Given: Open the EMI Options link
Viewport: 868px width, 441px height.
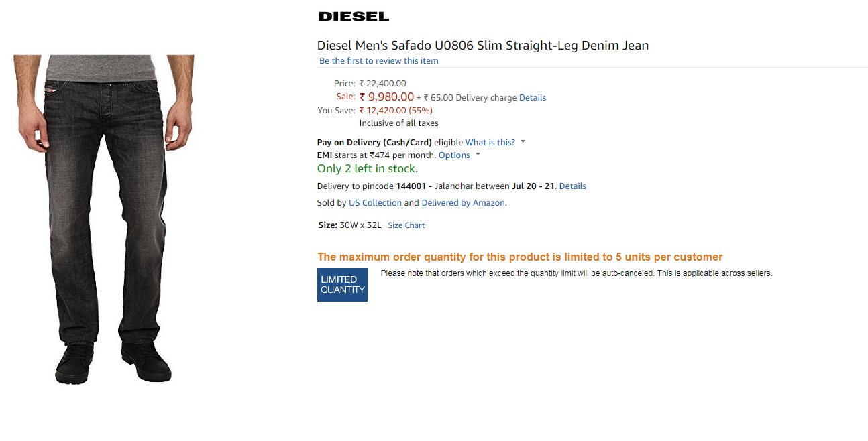Looking at the screenshot, I should click(454, 155).
